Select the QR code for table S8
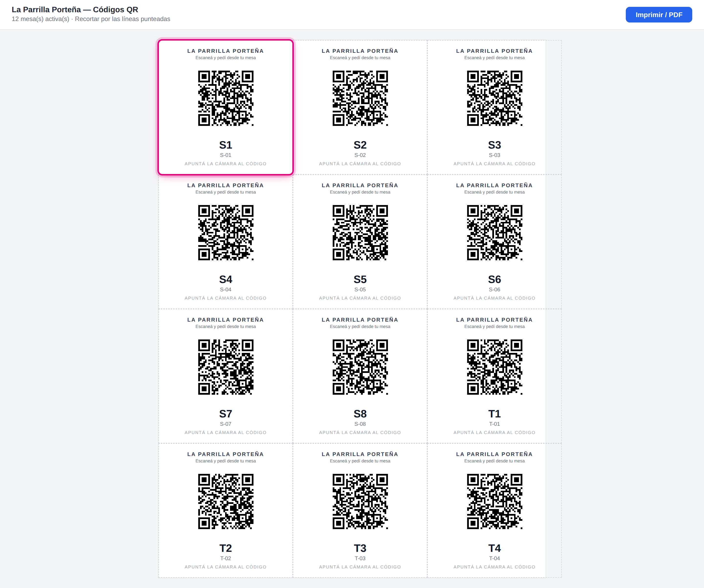The height and width of the screenshot is (588, 704). (x=360, y=367)
